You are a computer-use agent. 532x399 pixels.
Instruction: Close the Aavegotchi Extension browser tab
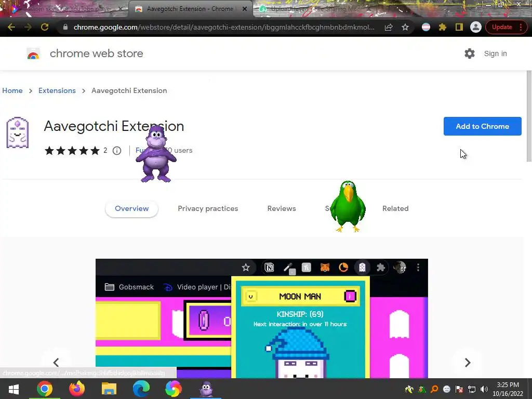tap(245, 9)
